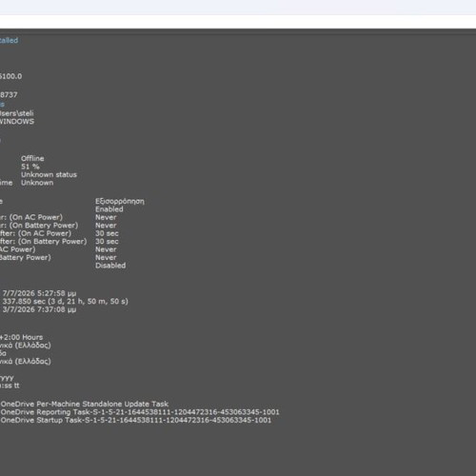Click the partial blue link below 8737
Screen dimensions: 476x476
pos(2,104)
